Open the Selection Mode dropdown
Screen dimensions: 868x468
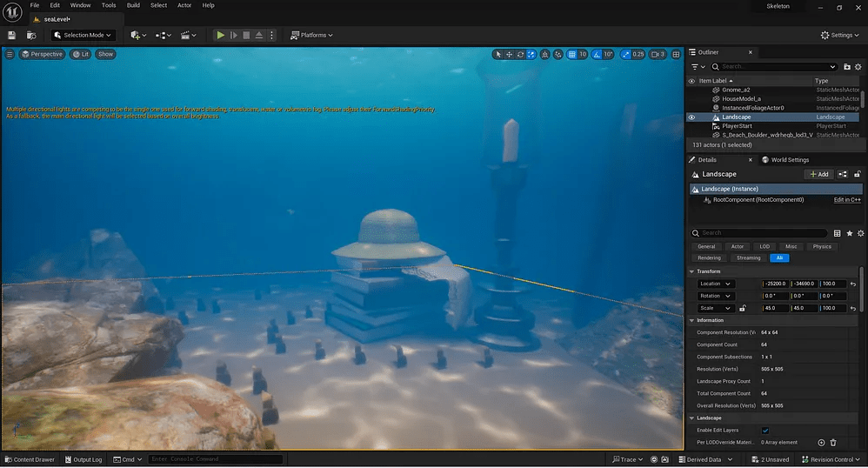click(x=83, y=35)
